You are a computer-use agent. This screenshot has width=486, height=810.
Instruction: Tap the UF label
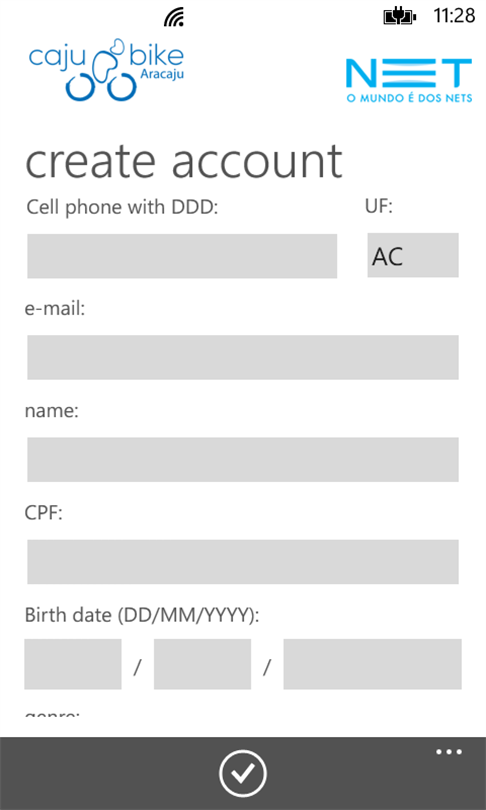[x=379, y=207]
